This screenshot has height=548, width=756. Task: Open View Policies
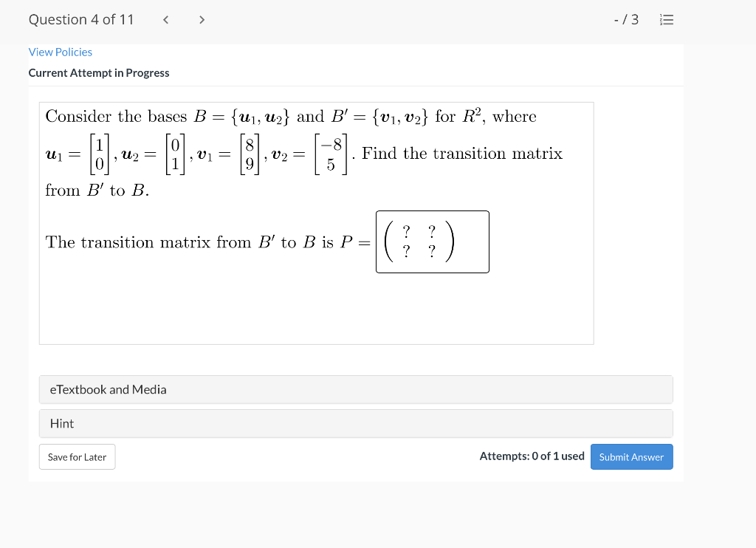[60, 52]
